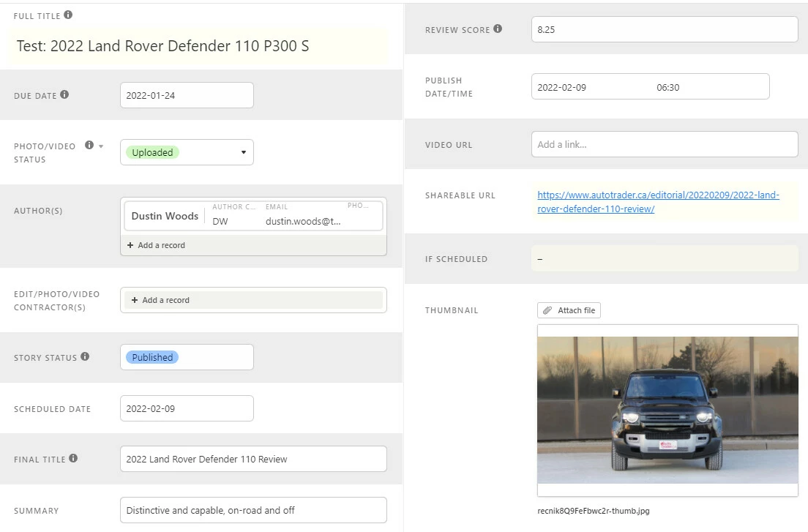Click the info icon beside Full Title

click(68, 15)
